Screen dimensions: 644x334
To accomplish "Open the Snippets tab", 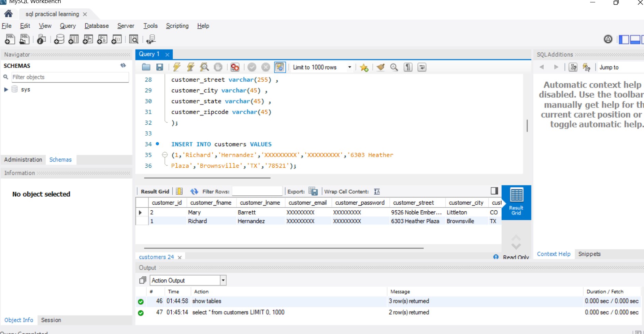I will click(x=589, y=254).
